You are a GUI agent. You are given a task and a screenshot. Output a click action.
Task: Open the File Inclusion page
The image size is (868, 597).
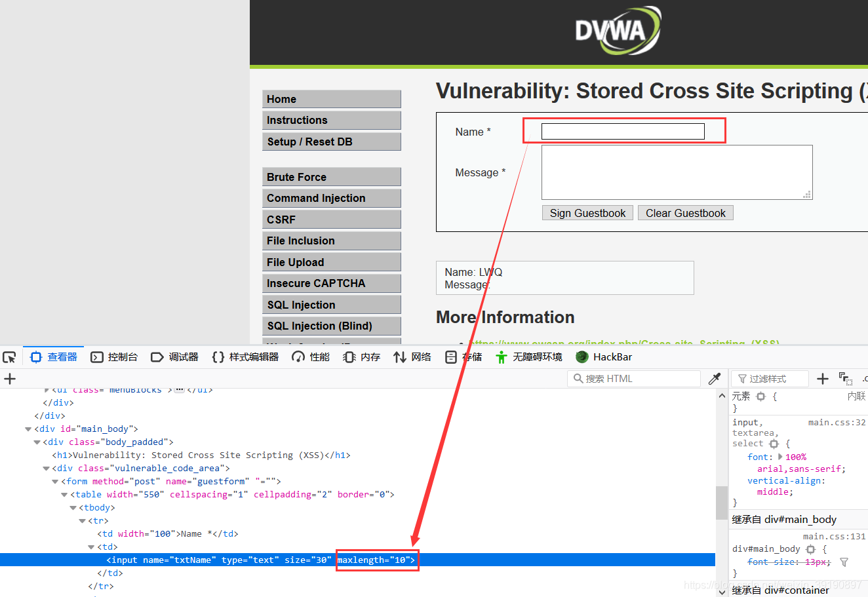coord(331,241)
